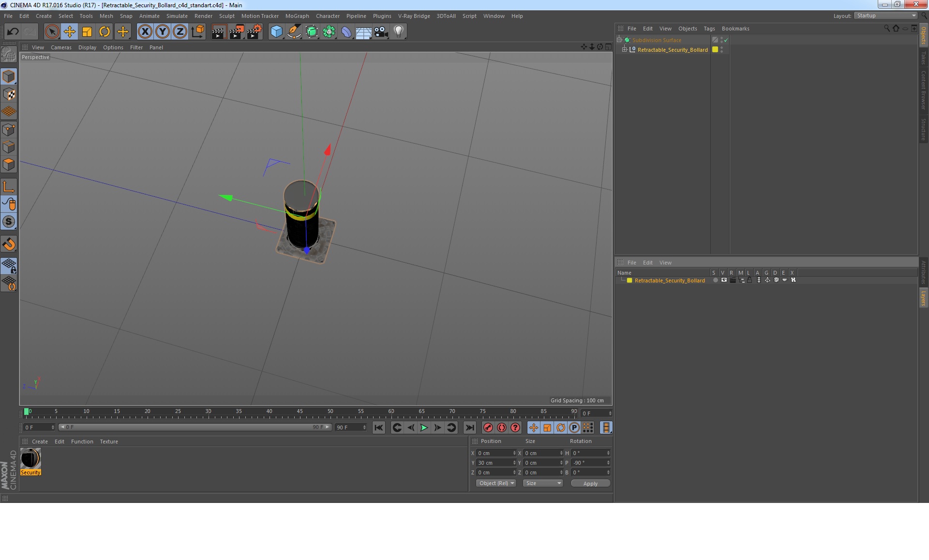Switch to Model mode icon
This screenshot has width=929, height=560.
[x=9, y=76]
